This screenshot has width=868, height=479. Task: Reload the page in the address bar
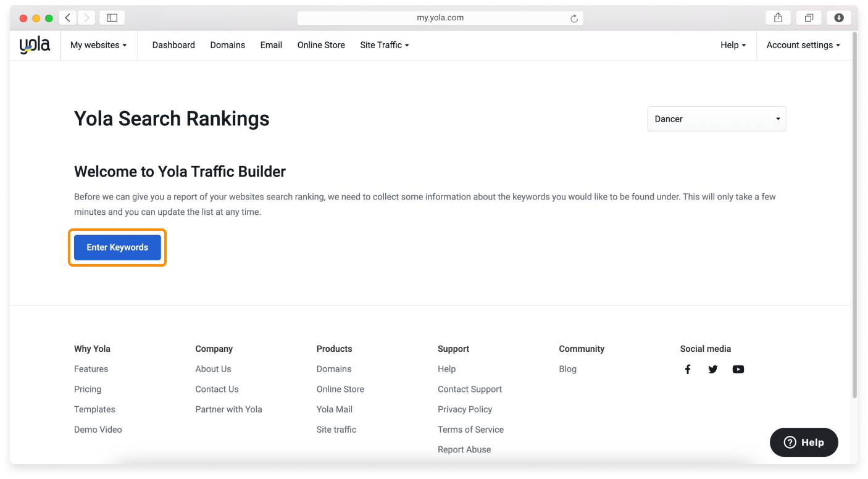[x=575, y=18]
